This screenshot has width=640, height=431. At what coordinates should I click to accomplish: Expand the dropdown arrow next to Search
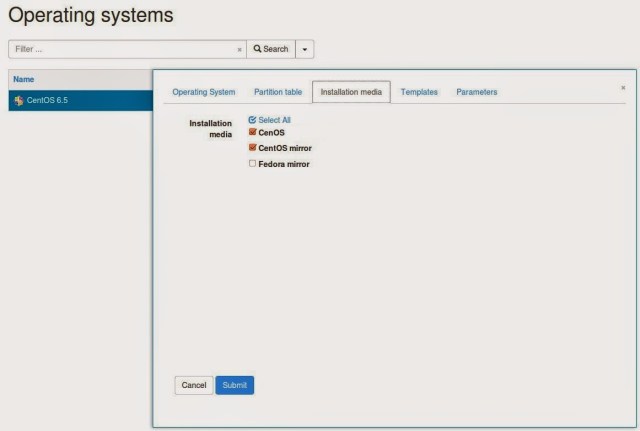pyautogui.click(x=305, y=49)
